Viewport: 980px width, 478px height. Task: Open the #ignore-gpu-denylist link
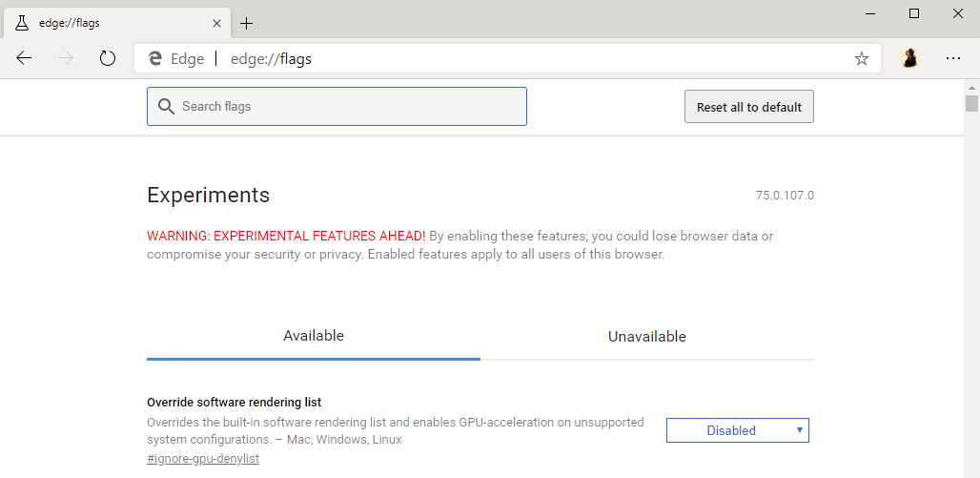(203, 459)
